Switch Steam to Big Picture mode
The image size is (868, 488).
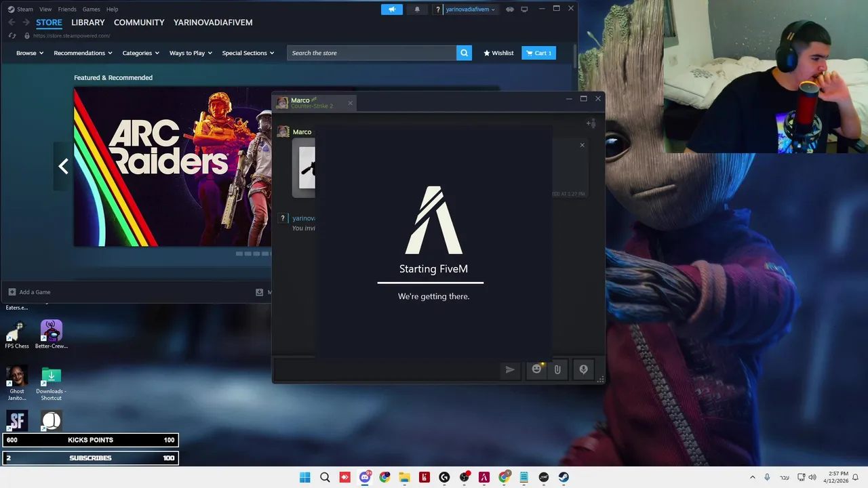[524, 9]
